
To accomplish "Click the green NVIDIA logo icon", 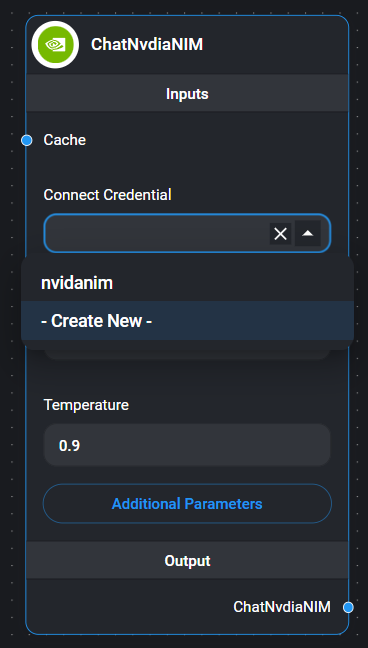I will 55,44.
